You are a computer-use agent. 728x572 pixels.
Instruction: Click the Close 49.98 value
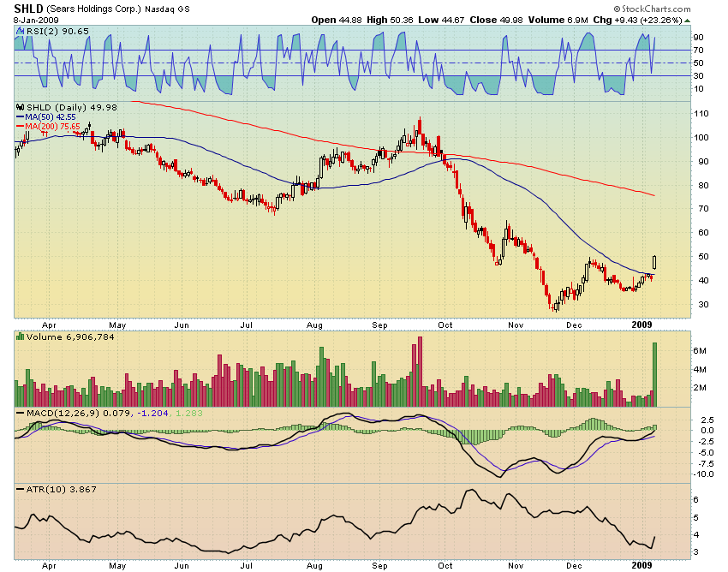click(x=496, y=20)
